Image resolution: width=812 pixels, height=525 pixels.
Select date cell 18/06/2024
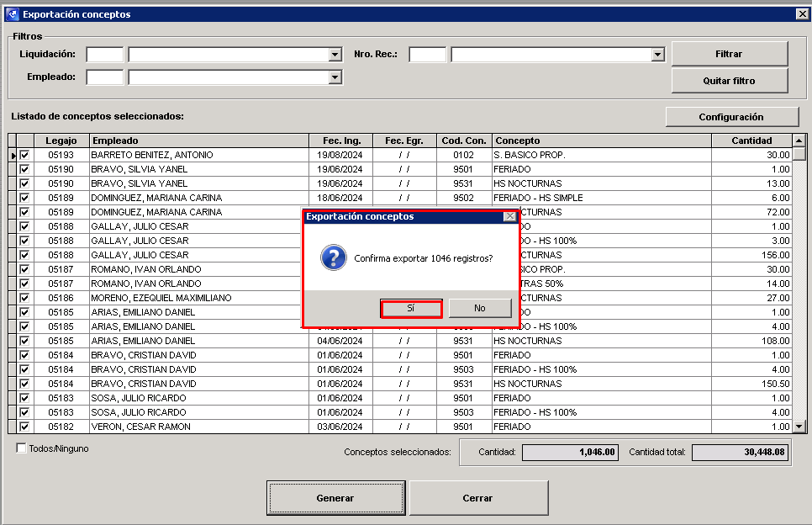340,198
